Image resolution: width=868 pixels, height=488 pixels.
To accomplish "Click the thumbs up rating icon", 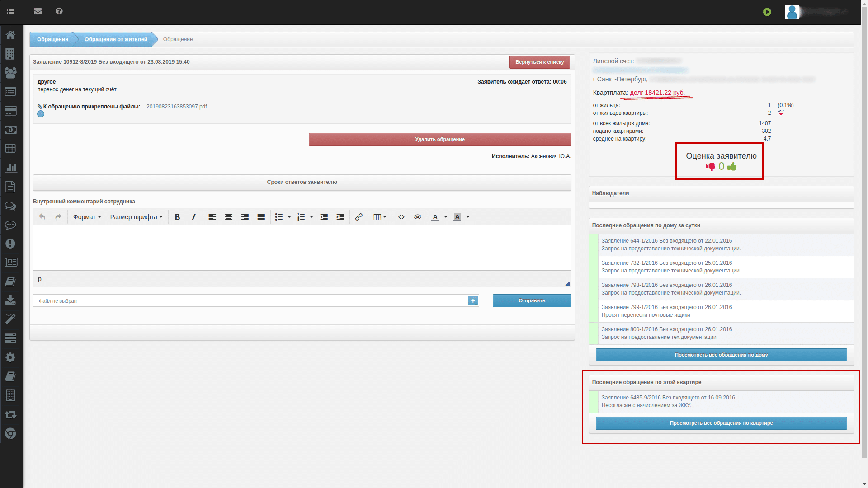I will [732, 167].
